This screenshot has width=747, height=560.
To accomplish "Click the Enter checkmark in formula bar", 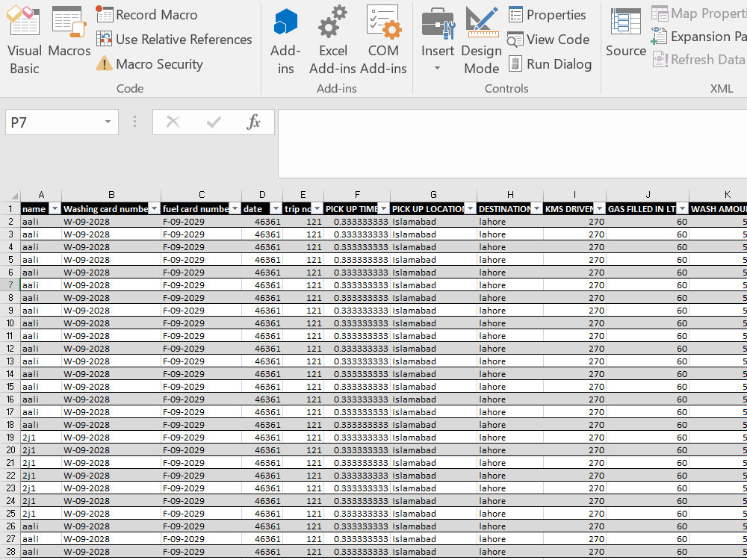I will click(x=214, y=122).
